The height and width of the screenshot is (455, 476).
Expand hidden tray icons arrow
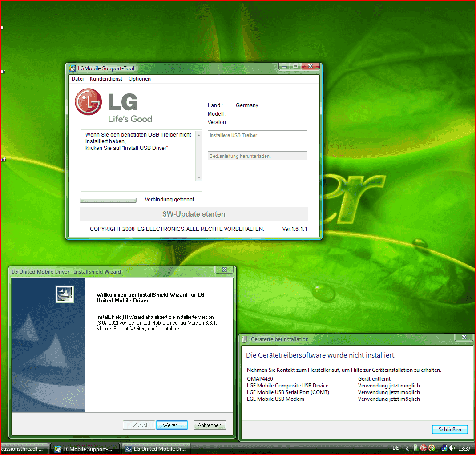click(407, 448)
